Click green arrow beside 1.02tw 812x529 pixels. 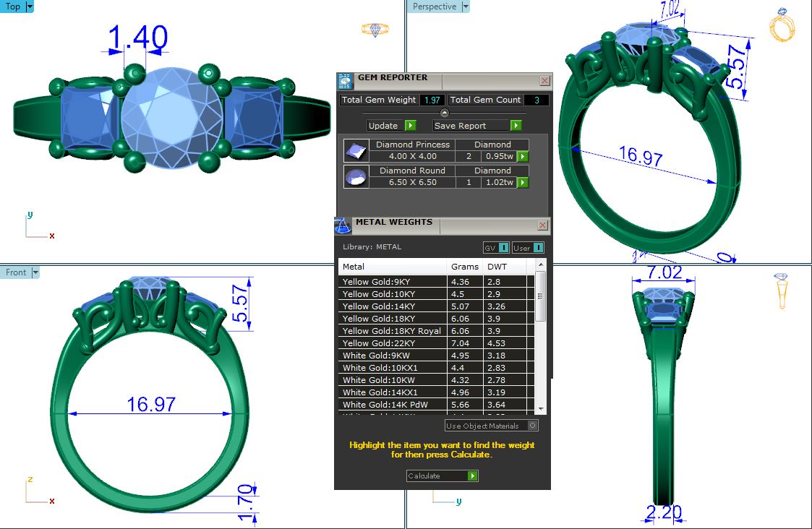(523, 182)
